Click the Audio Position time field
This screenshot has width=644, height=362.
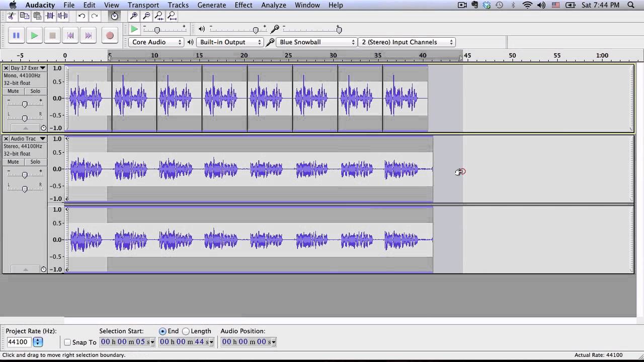click(249, 342)
